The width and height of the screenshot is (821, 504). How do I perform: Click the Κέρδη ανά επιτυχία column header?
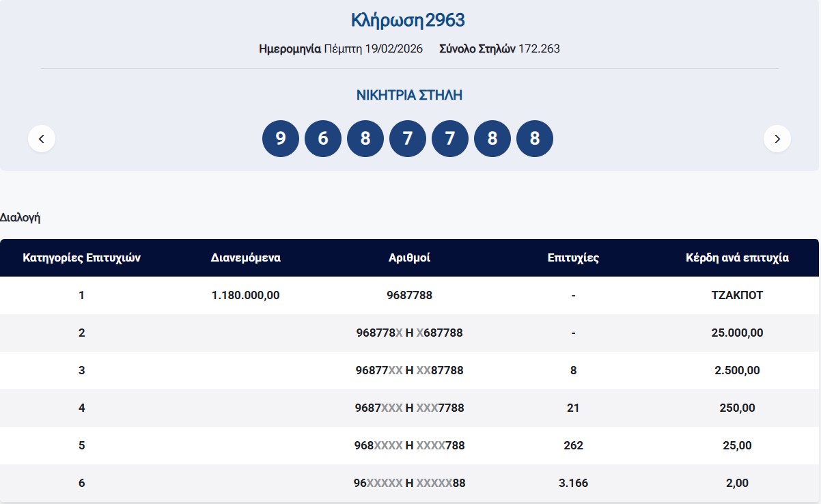pos(737,258)
